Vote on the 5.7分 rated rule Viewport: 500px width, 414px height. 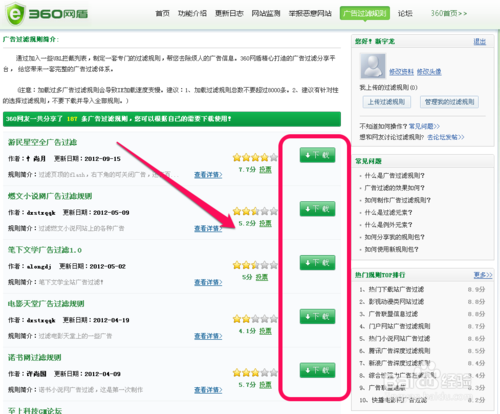point(265,385)
